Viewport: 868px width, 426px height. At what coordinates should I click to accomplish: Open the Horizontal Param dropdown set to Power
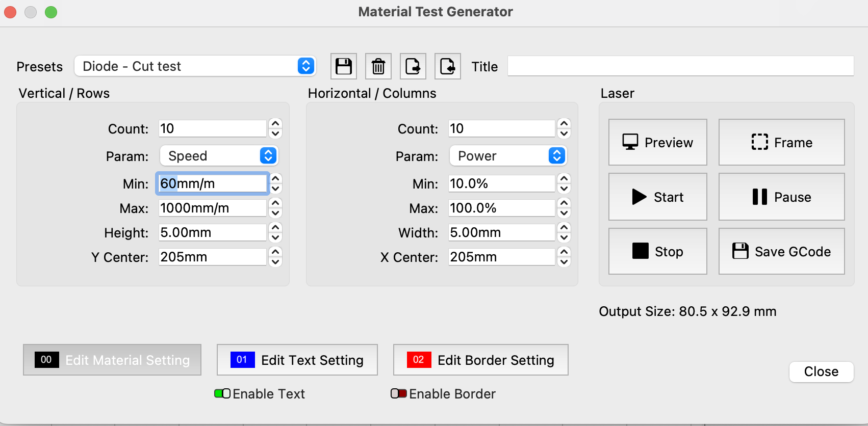(x=508, y=156)
